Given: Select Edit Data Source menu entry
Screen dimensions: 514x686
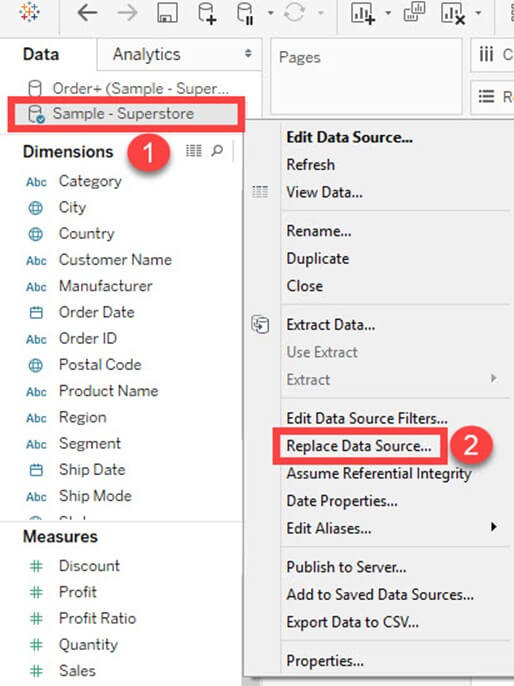Looking at the screenshot, I should [349, 137].
